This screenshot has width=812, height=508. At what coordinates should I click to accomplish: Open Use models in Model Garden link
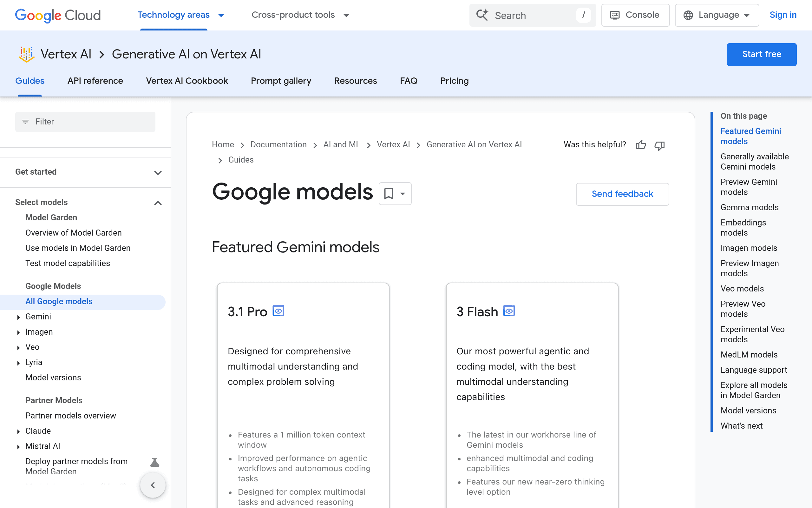[78, 248]
